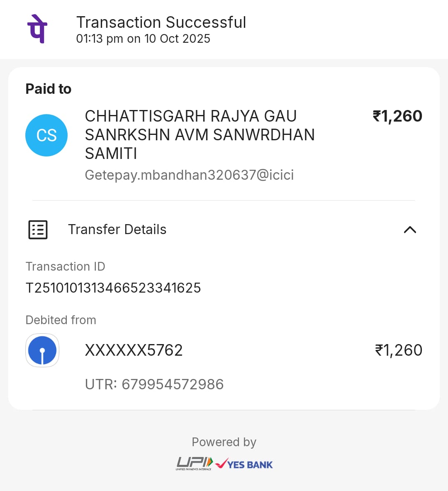Click the SBI bank logo icon
The image size is (448, 491).
42,350
